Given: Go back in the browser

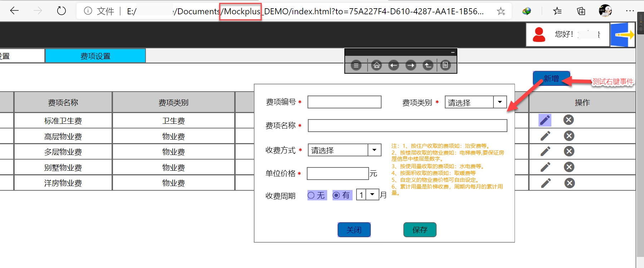Looking at the screenshot, I should coord(14,11).
